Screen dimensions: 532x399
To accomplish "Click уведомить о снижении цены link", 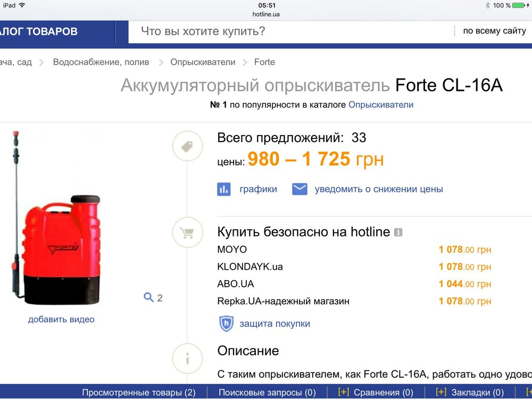I will pos(379,189).
